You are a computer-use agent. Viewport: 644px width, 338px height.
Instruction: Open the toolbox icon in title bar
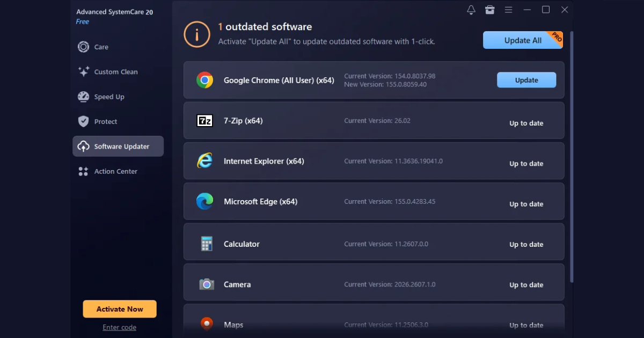click(489, 10)
